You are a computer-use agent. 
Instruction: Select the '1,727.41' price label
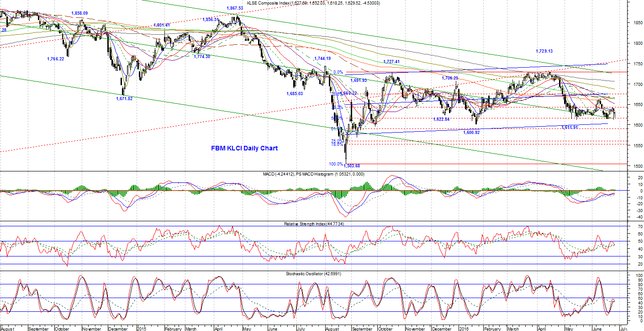tap(391, 61)
